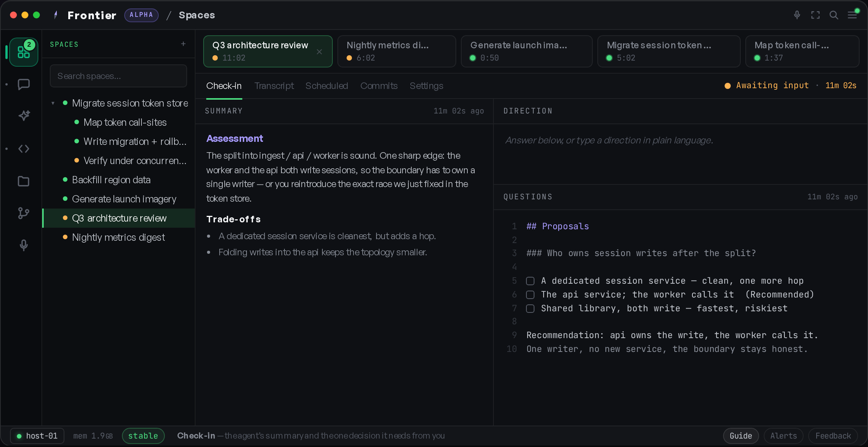
Task: Open the git branch icon in sidebar
Action: coord(24,213)
